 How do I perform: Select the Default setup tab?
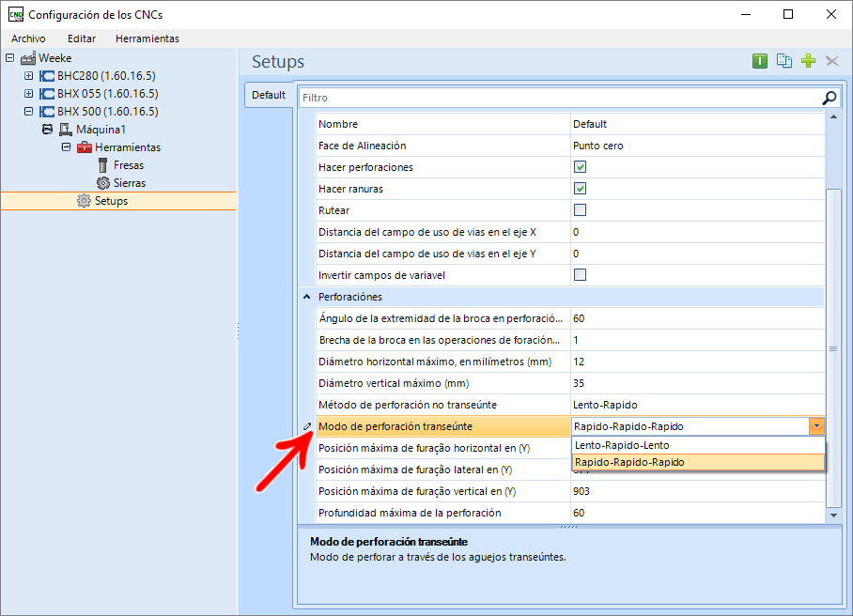point(269,95)
